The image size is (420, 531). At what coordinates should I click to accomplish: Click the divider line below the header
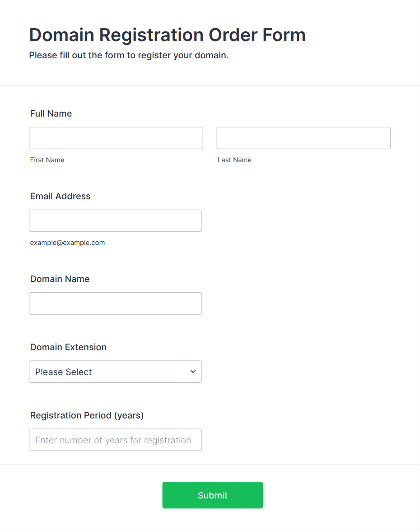click(x=210, y=85)
